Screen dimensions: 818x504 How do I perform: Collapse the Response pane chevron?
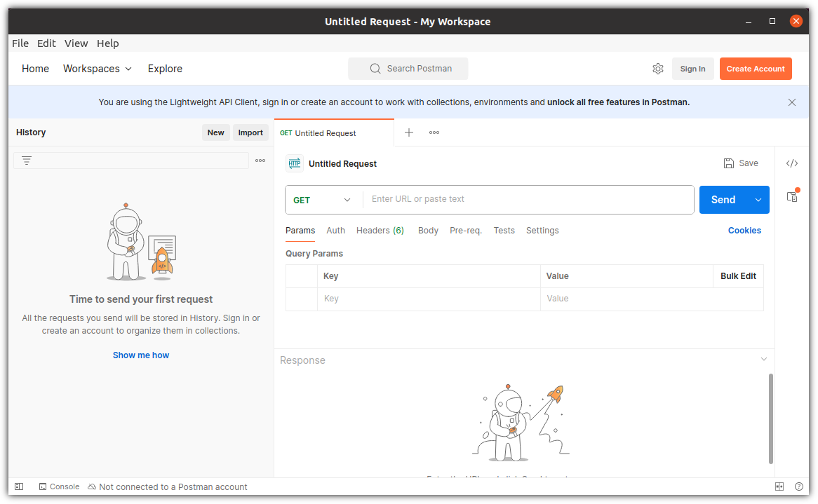[763, 359]
